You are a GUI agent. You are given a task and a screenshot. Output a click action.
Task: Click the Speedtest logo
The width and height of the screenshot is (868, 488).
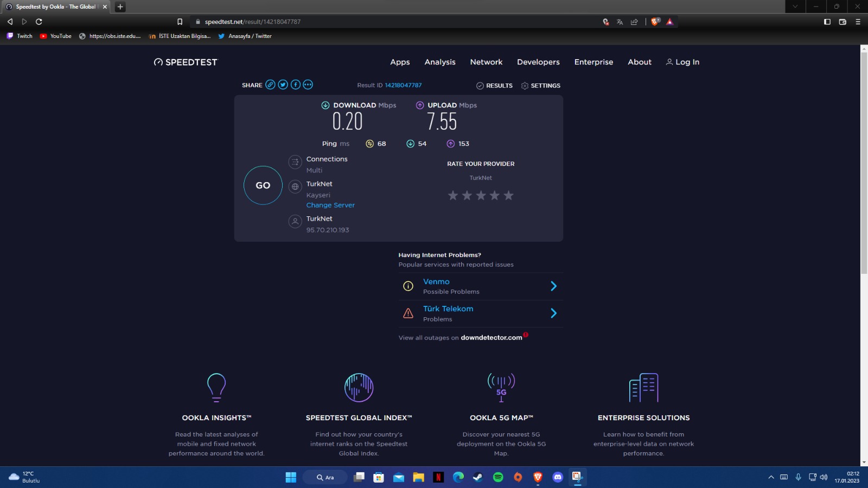click(186, 62)
